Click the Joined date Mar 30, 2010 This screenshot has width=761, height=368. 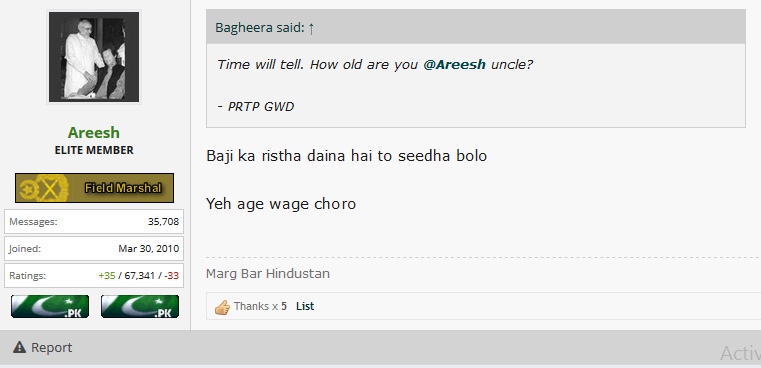[x=149, y=249]
